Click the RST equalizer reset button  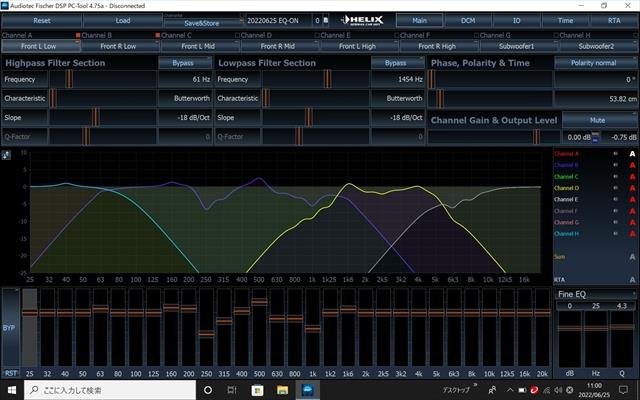click(x=11, y=373)
